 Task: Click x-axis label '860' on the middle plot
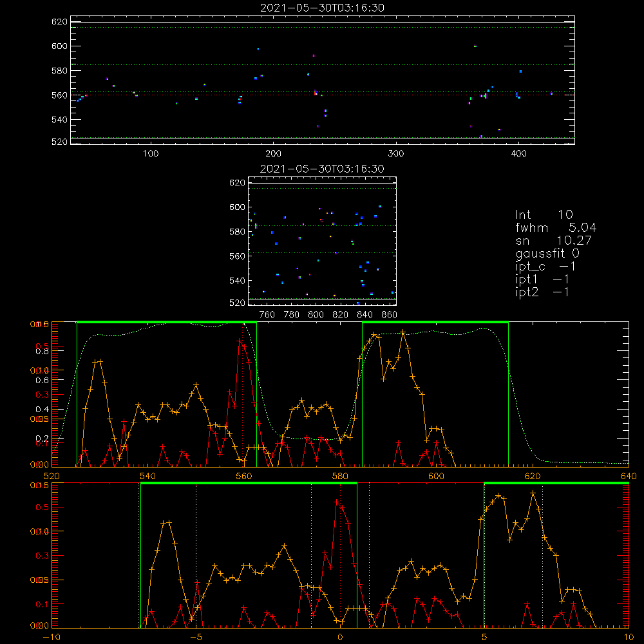tap(390, 315)
